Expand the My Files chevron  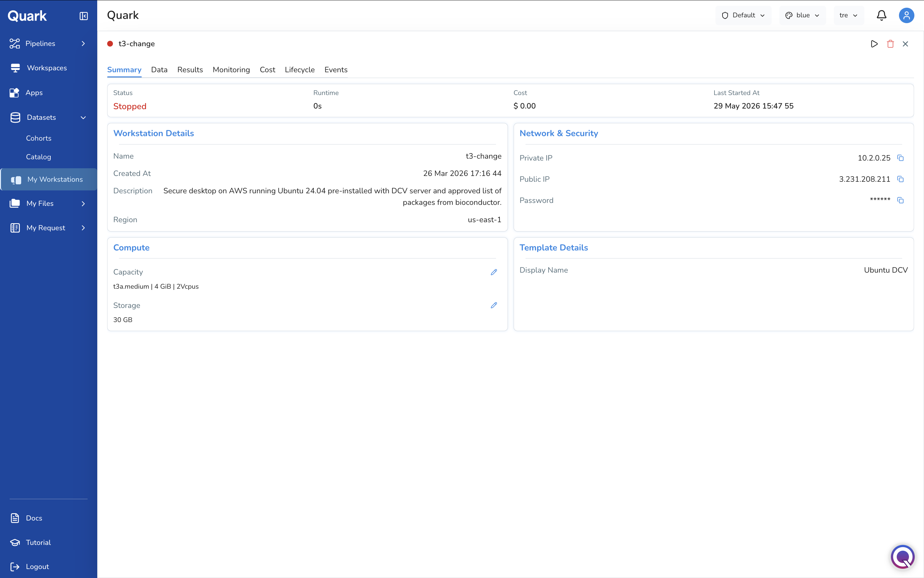pyautogui.click(x=83, y=203)
